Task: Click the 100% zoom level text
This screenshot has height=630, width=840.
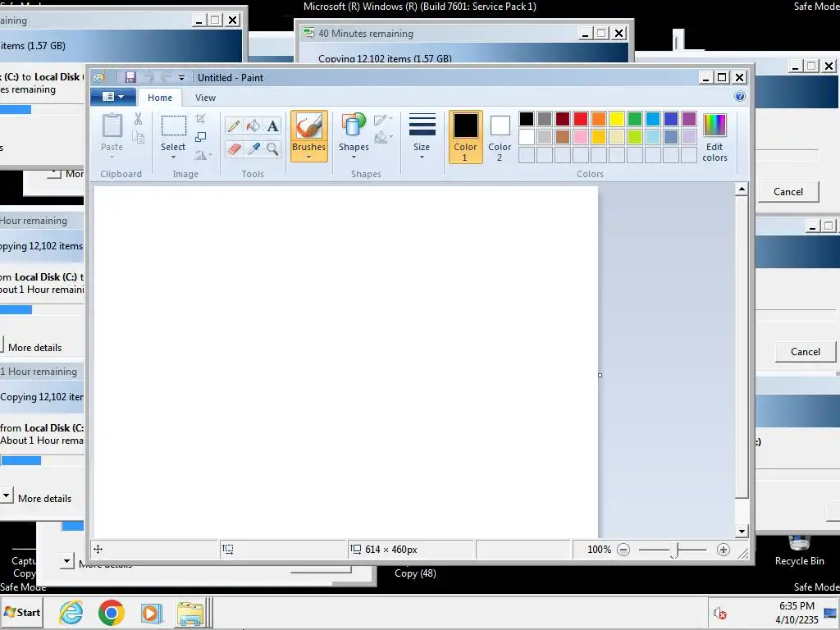Action: click(599, 550)
